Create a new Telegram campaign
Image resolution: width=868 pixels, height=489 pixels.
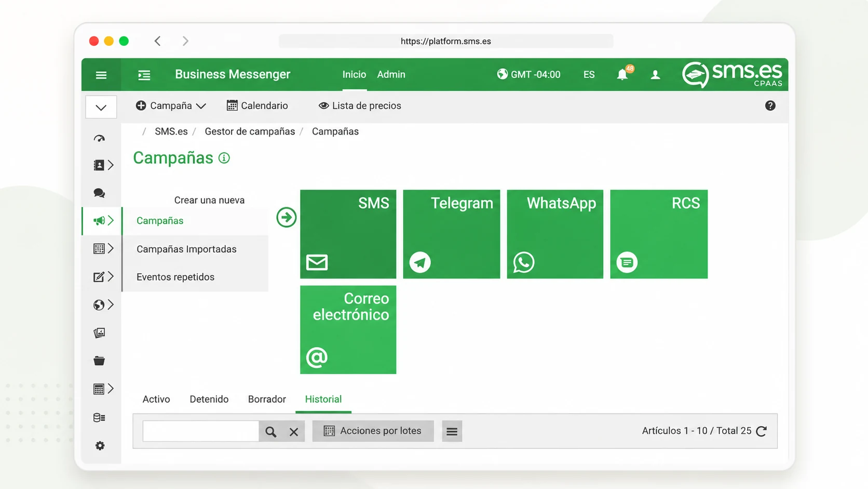451,234
